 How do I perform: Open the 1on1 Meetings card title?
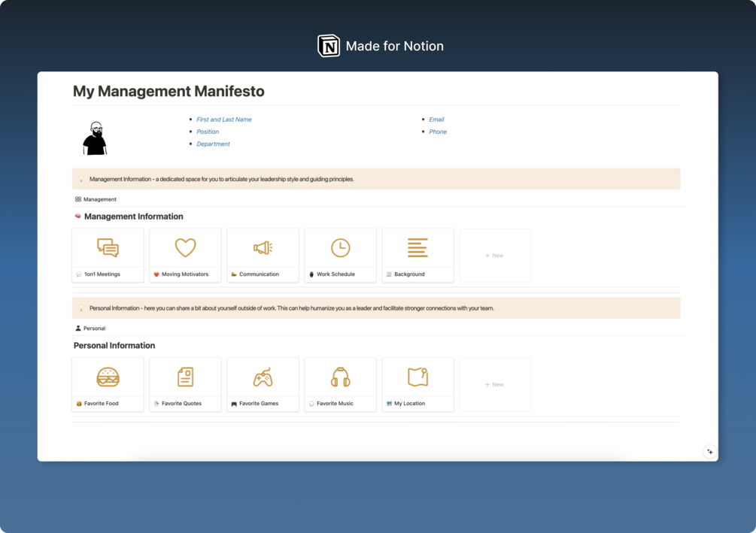click(102, 274)
